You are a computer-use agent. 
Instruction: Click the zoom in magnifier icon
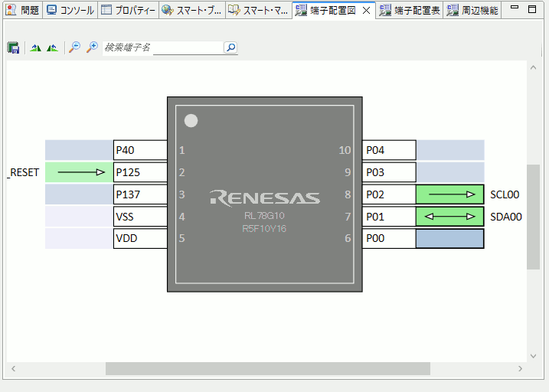(x=92, y=47)
